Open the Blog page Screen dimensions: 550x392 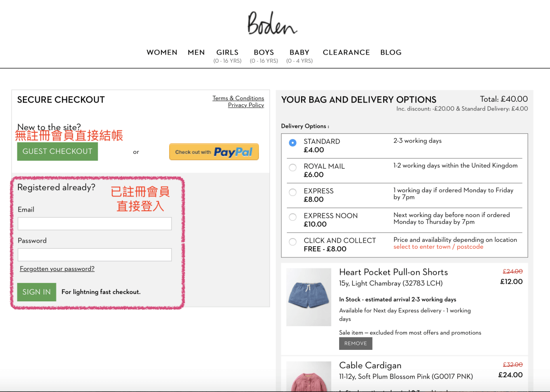point(390,53)
